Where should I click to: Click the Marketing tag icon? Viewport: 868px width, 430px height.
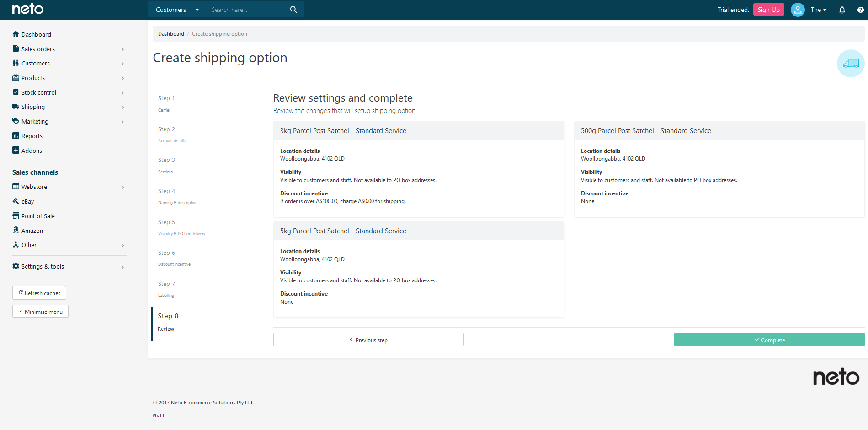(x=16, y=121)
